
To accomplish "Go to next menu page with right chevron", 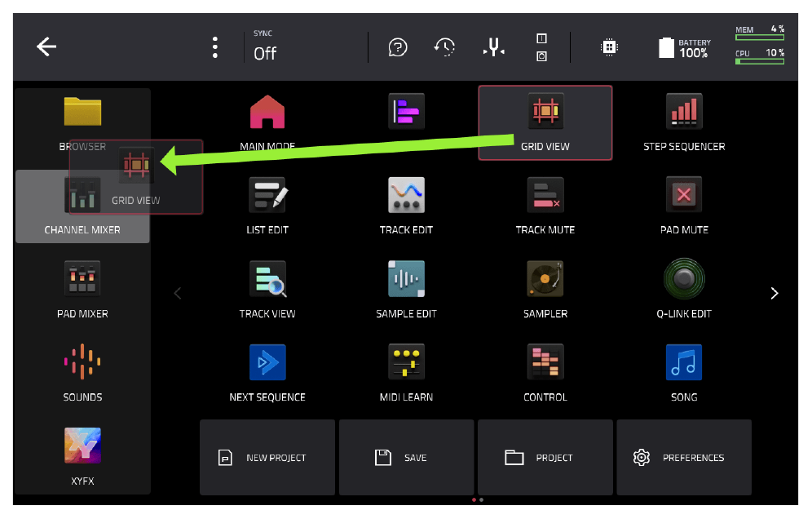I will pos(774,294).
